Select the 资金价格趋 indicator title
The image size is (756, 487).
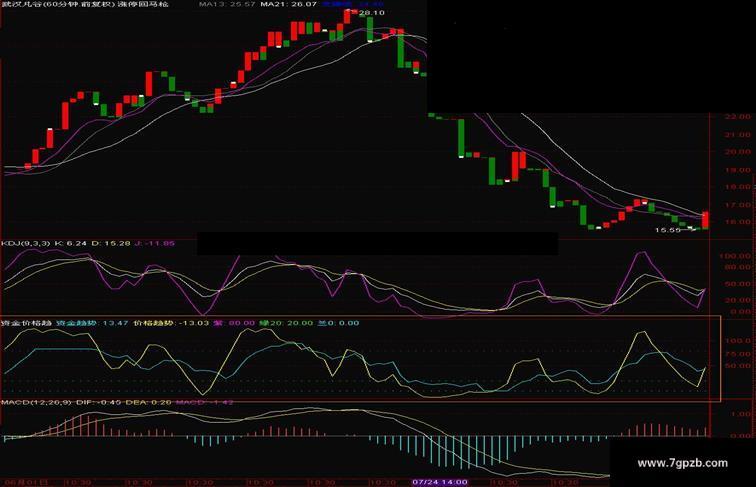[26, 323]
